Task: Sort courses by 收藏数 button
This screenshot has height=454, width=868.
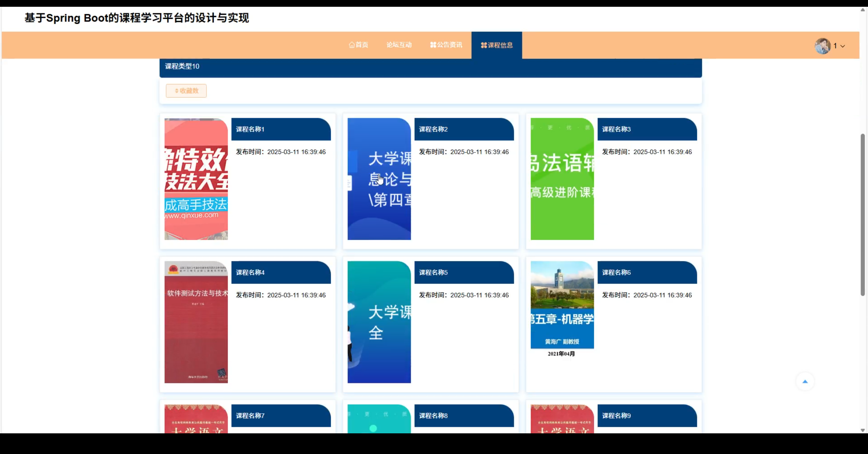Action: point(186,91)
